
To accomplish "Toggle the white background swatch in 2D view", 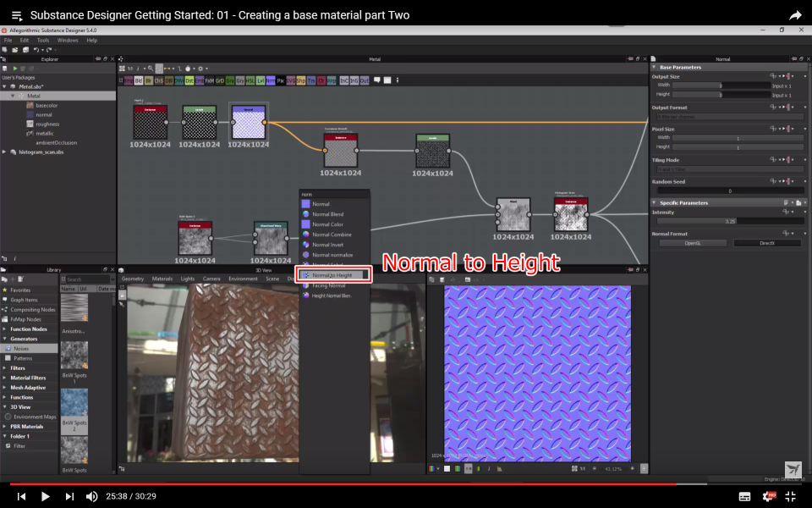I will 447,468.
